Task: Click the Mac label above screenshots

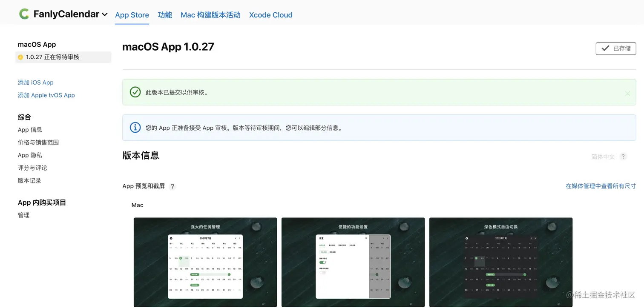Action: pos(138,205)
